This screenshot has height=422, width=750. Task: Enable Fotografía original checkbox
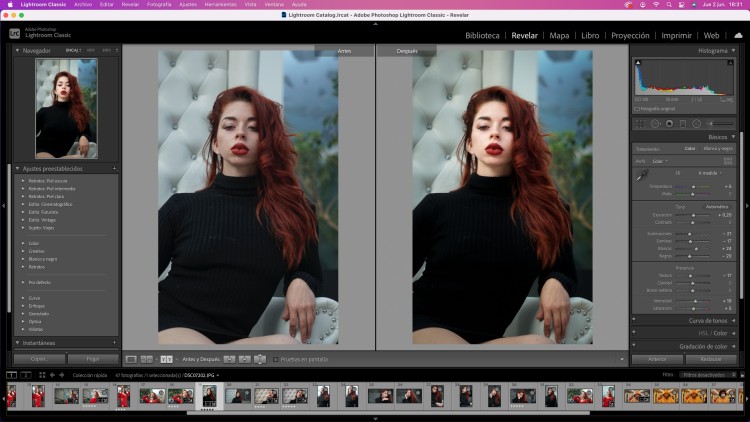[637, 109]
